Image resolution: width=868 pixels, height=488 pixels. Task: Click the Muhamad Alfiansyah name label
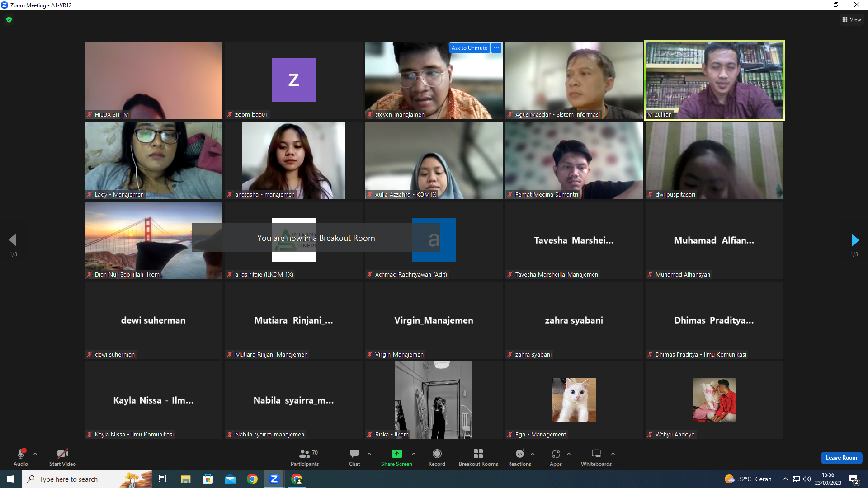[x=683, y=275]
